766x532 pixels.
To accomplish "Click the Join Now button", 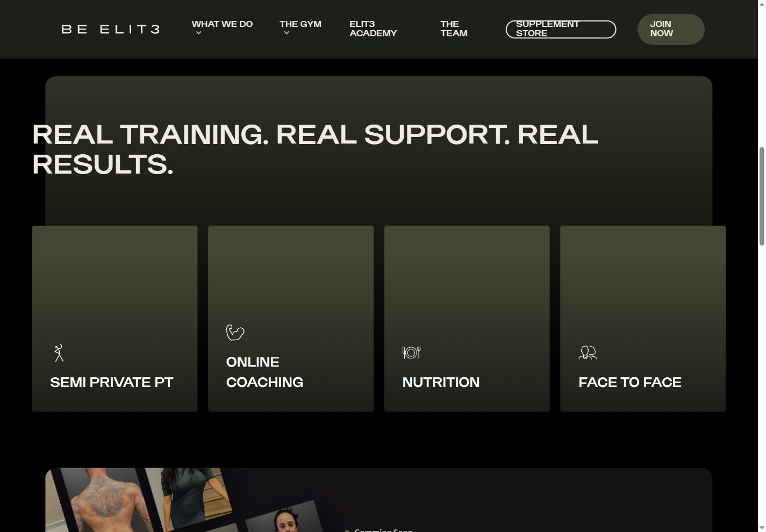I will (x=670, y=29).
